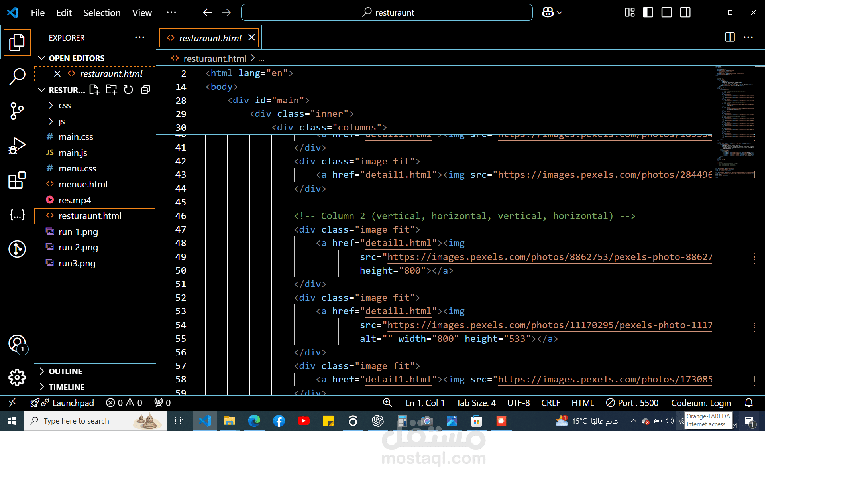This screenshot has width=868, height=477.
Task: Split the editor to the right
Action: [730, 37]
